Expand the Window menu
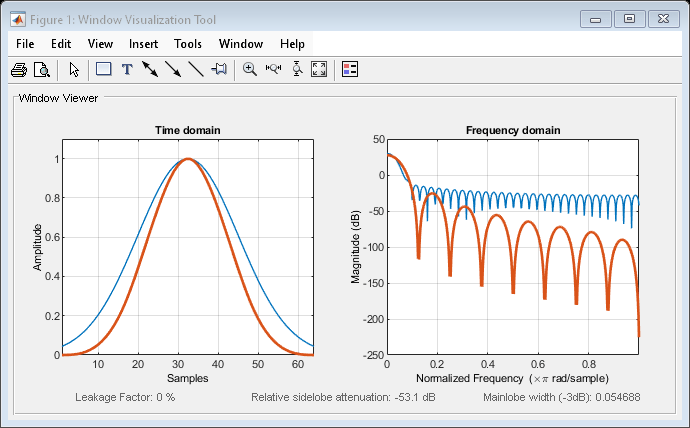The width and height of the screenshot is (690, 428). tap(240, 44)
